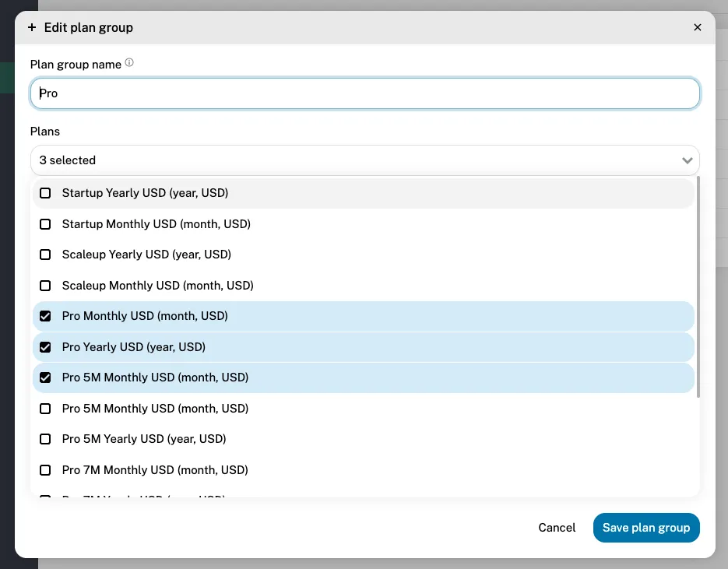Deselect the checked Pro 5M Monthly USD plan
This screenshot has height=569, width=728.
(45, 378)
